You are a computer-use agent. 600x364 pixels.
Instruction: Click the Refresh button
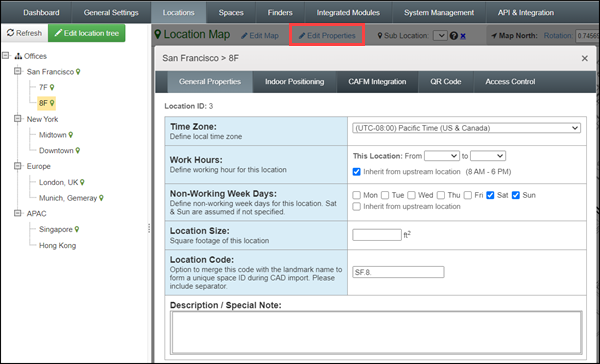tap(24, 33)
